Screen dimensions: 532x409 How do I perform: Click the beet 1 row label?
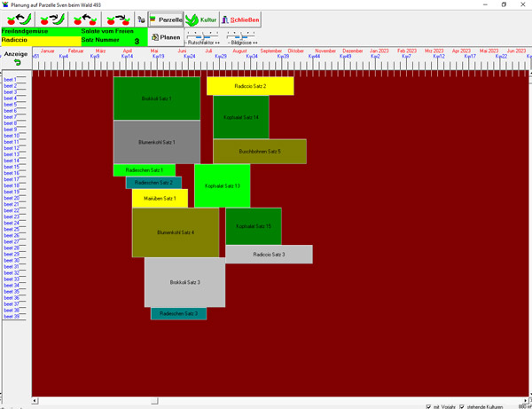pyautogui.click(x=10, y=80)
